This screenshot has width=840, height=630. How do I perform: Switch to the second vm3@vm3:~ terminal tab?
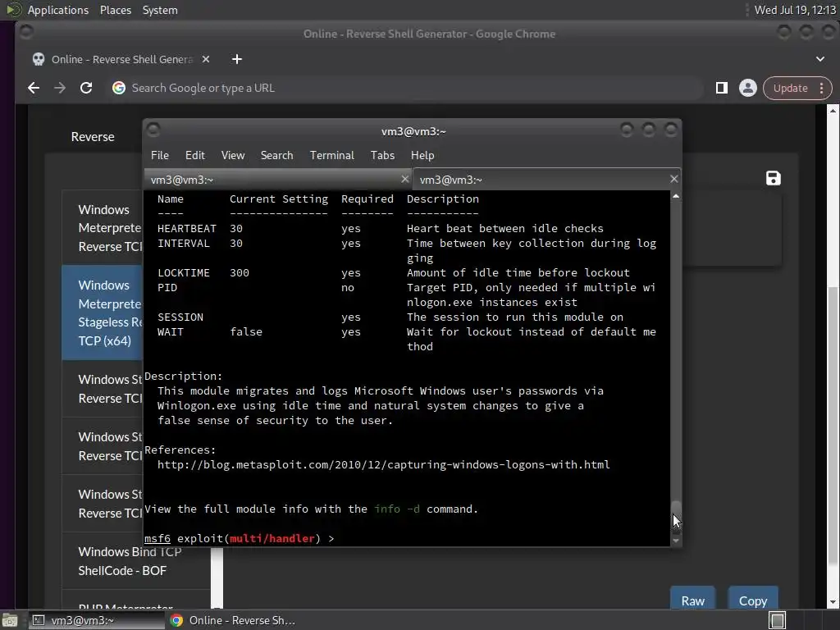point(541,180)
